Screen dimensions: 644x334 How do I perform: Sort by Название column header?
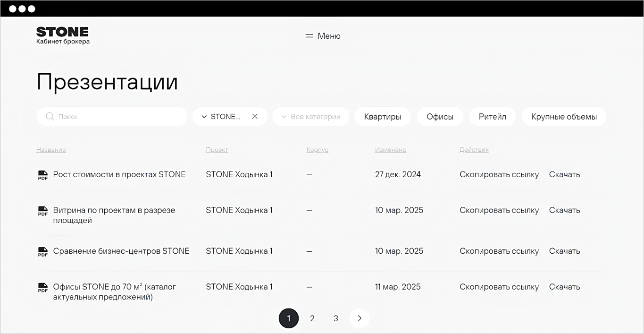(x=51, y=150)
